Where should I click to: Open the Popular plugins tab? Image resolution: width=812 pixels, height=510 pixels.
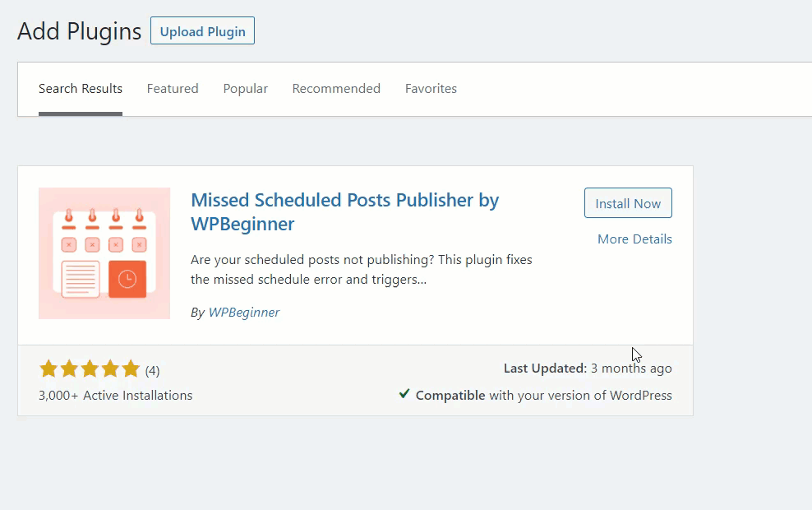click(x=246, y=89)
